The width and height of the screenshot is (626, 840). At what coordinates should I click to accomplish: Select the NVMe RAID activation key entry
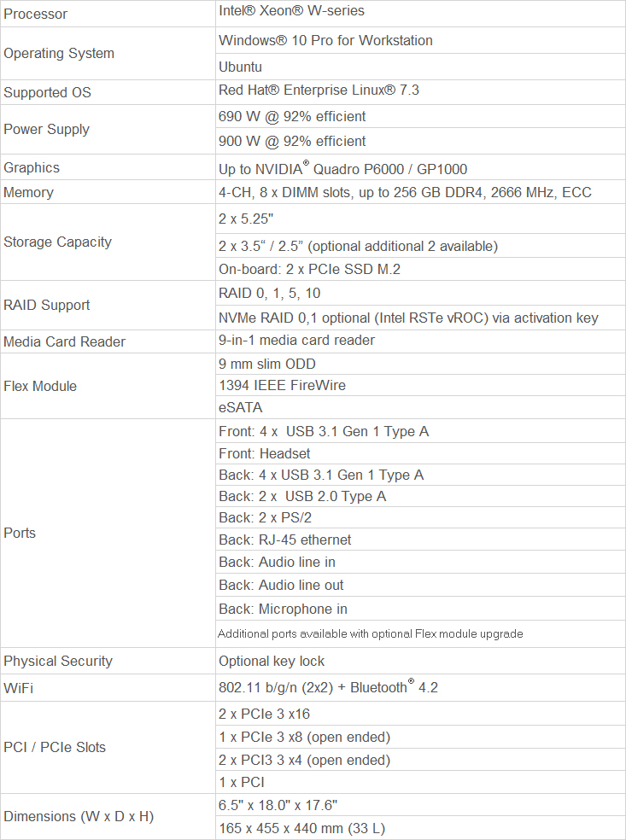pyautogui.click(x=408, y=318)
